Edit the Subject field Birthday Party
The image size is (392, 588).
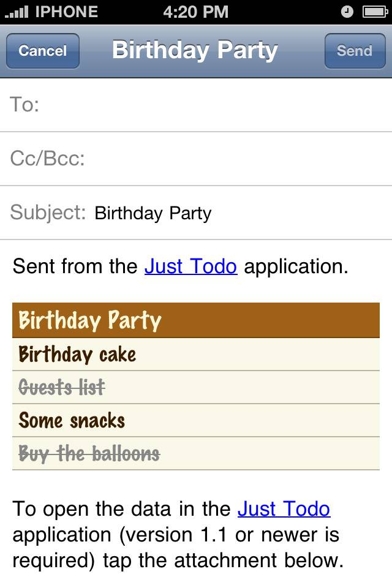coord(196,213)
